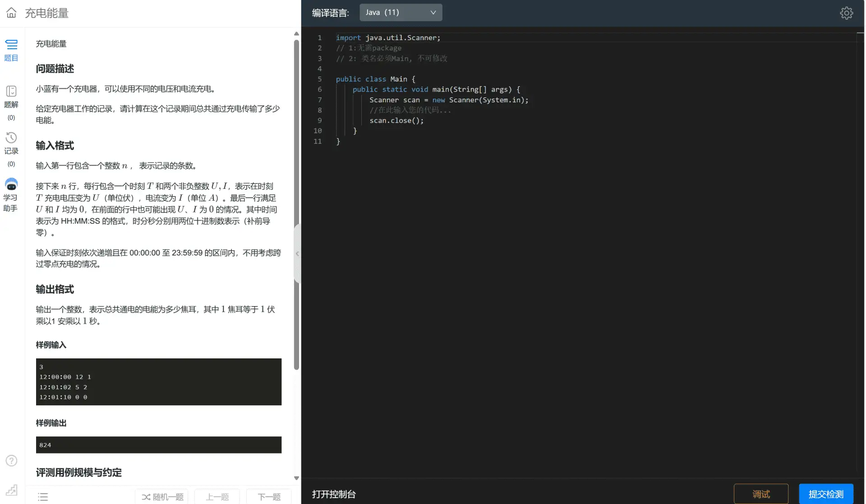Click scroll-up arrow of problem panel
The height and width of the screenshot is (504, 866).
pyautogui.click(x=296, y=34)
